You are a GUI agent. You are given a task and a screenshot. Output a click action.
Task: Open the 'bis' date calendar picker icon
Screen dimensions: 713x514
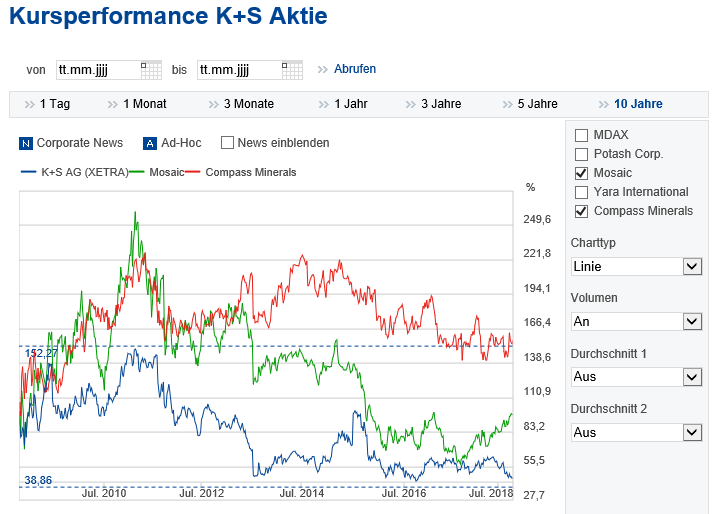[x=292, y=69]
